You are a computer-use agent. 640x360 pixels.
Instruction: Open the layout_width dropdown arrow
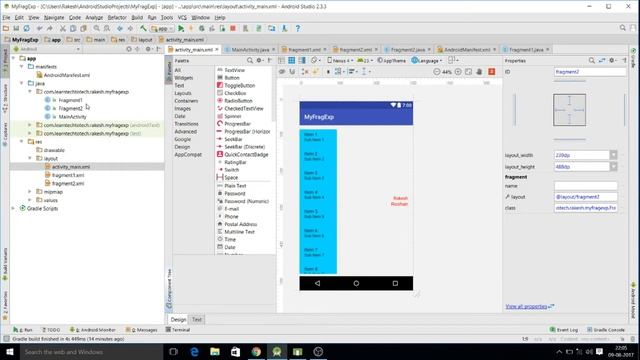click(613, 155)
